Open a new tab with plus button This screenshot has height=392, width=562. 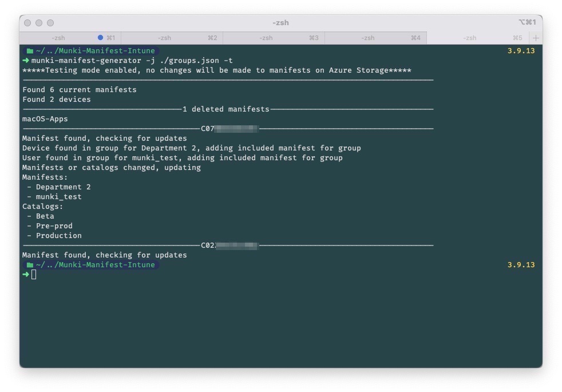[536, 38]
